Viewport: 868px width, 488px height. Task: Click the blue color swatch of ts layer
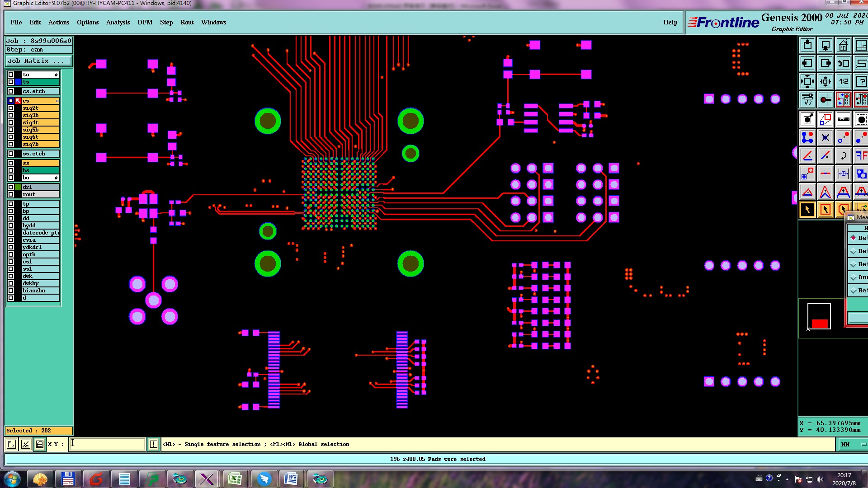coord(18,82)
